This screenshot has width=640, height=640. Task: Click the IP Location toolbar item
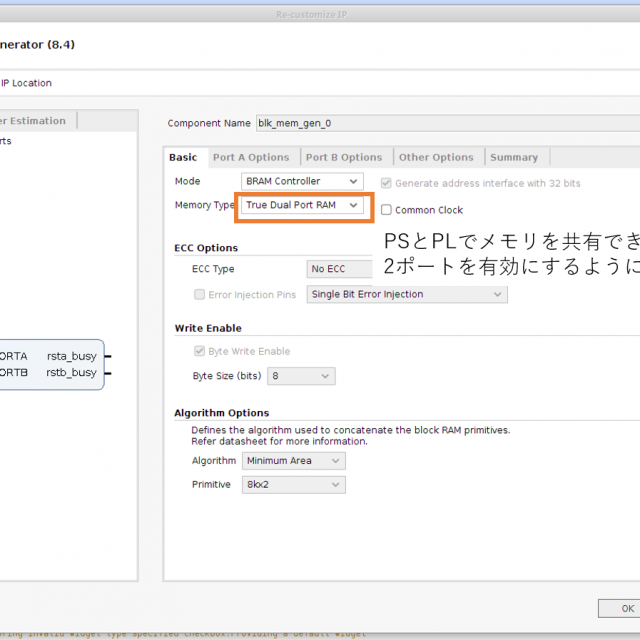26,83
